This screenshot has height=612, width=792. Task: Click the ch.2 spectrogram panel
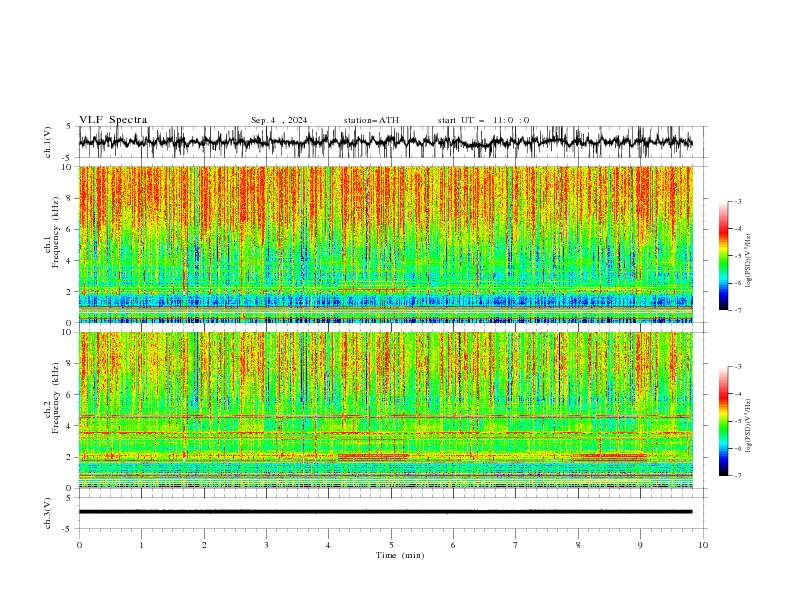point(385,410)
